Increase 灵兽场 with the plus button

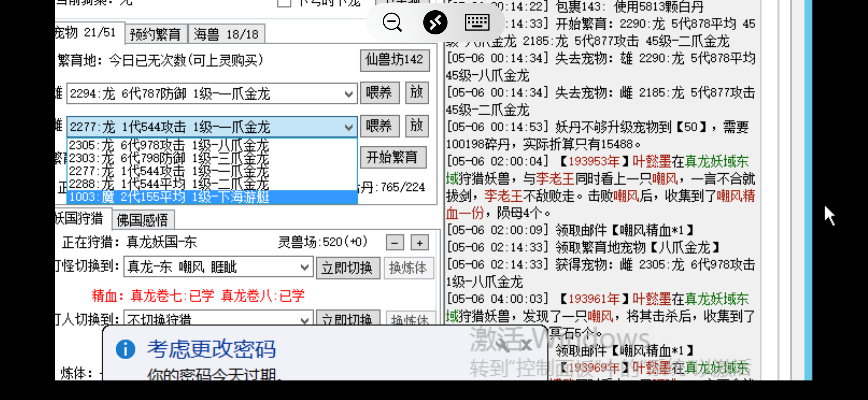(x=419, y=242)
